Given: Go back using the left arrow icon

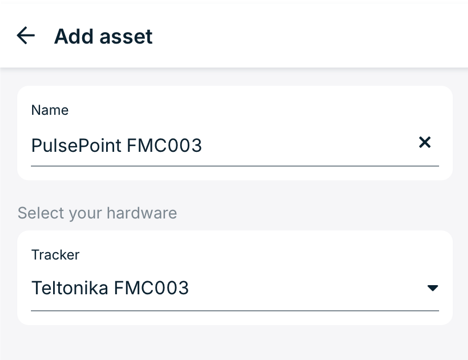Looking at the screenshot, I should [26, 36].
